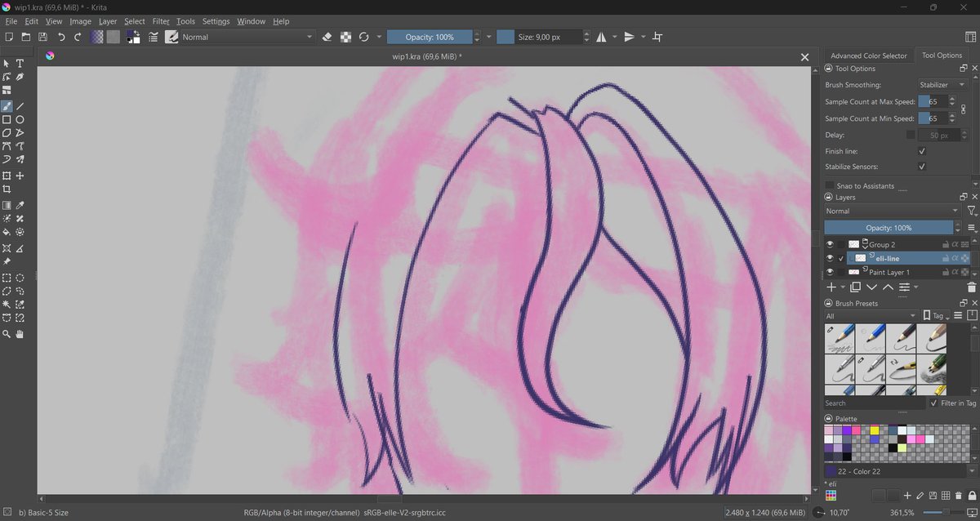
Task: Click the Undo arrow in toolbar
Action: pos(60,37)
